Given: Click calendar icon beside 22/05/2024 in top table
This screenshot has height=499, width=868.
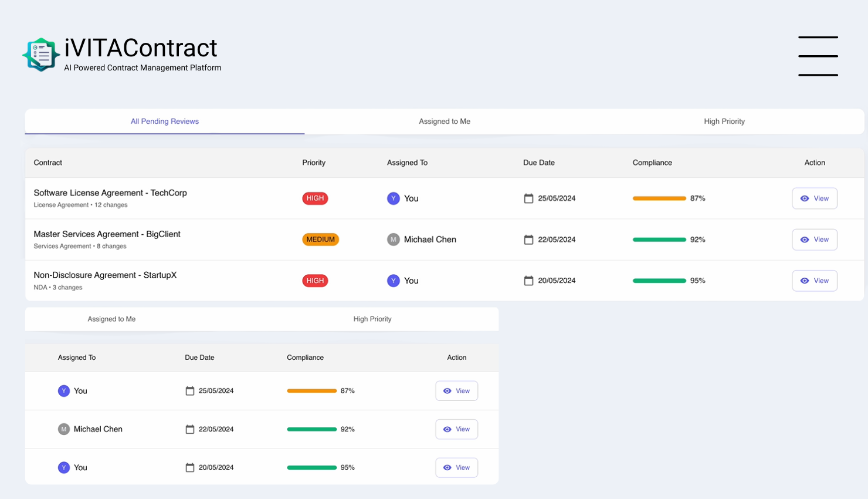Looking at the screenshot, I should (528, 240).
